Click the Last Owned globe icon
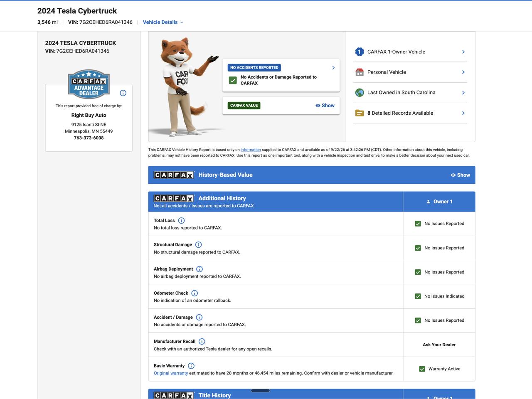The image size is (532, 399). 360,93
